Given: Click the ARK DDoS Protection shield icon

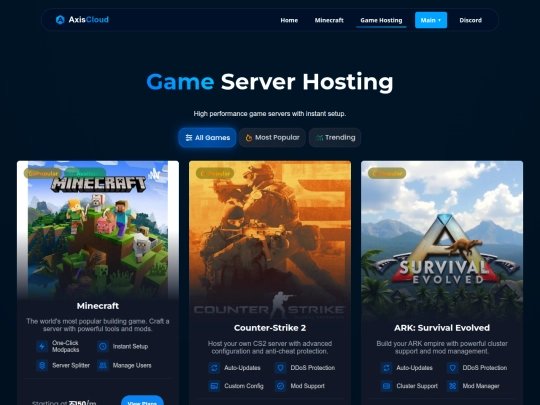Looking at the screenshot, I should (453, 368).
